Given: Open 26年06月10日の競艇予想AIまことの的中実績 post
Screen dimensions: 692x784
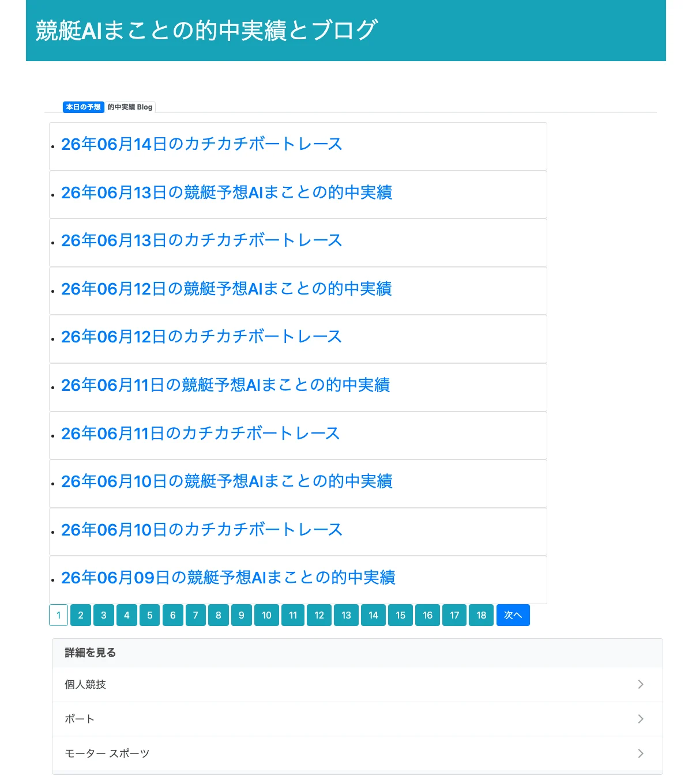Looking at the screenshot, I should 227,481.
